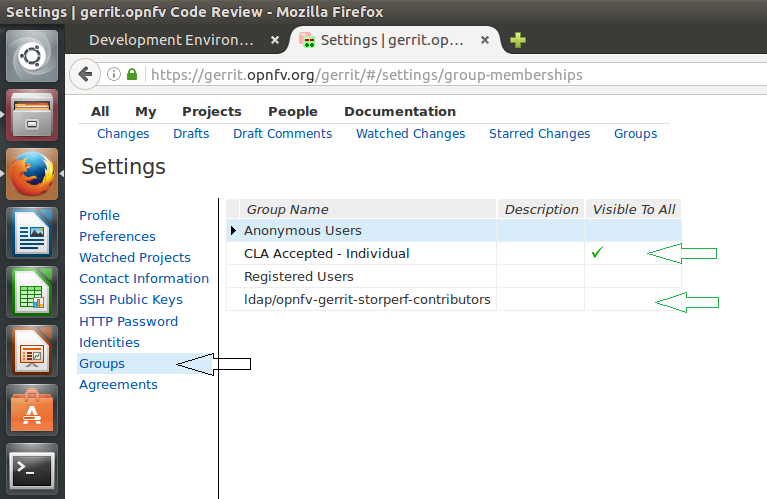Open Firefox from the Ubuntu launcher

pyautogui.click(x=32, y=174)
